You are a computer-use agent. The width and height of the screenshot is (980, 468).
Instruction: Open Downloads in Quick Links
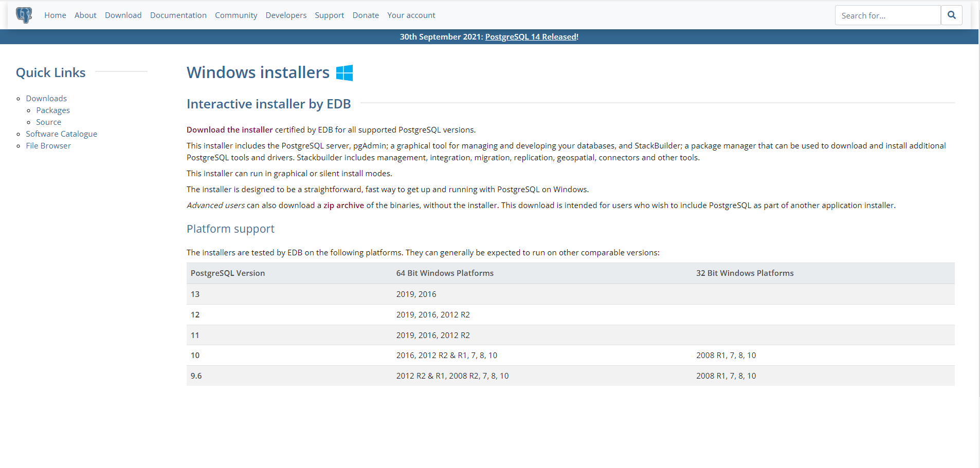click(x=46, y=99)
